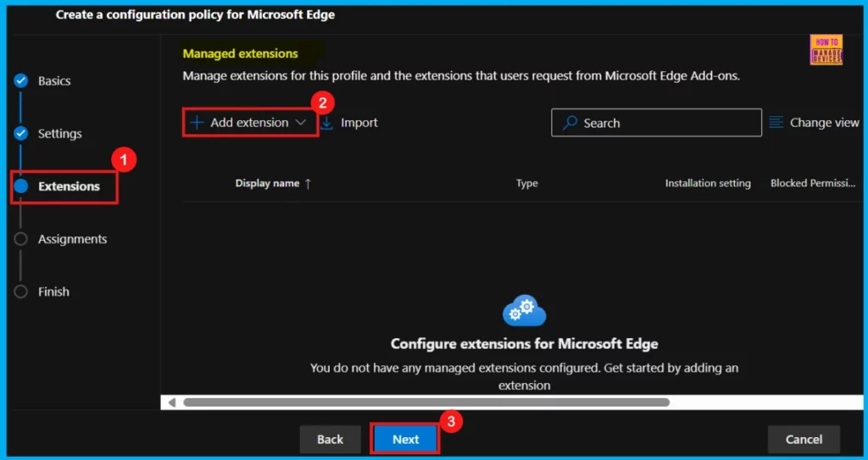Click the magnifier icon in Search box
The image size is (868, 460).
click(570, 123)
